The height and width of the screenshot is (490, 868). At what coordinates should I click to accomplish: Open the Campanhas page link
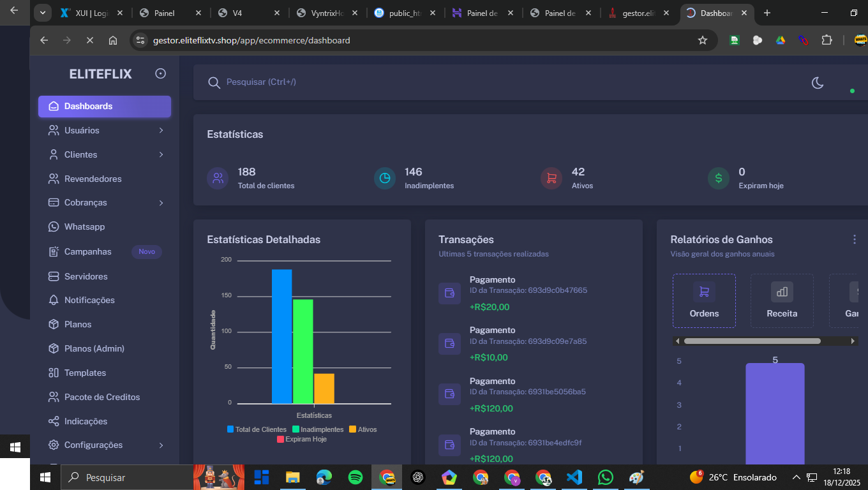click(87, 252)
